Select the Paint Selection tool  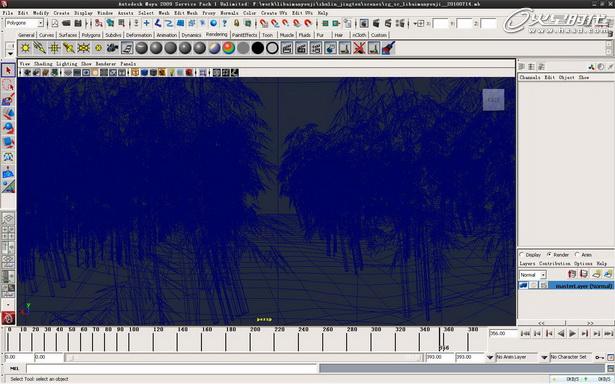pyautogui.click(x=8, y=99)
